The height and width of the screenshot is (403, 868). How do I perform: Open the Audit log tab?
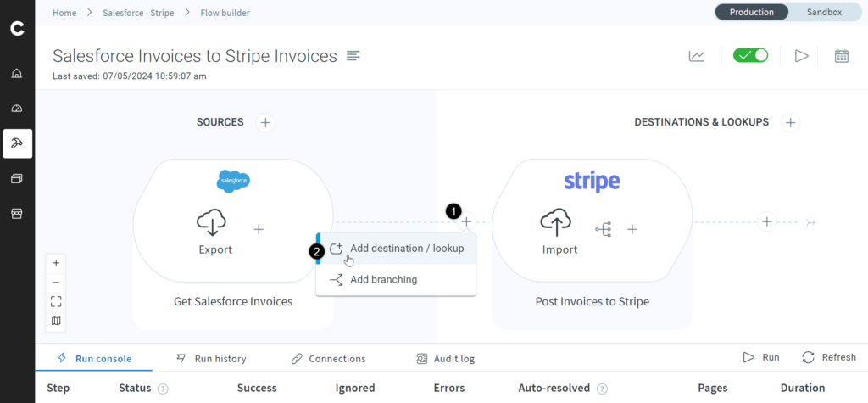[446, 358]
